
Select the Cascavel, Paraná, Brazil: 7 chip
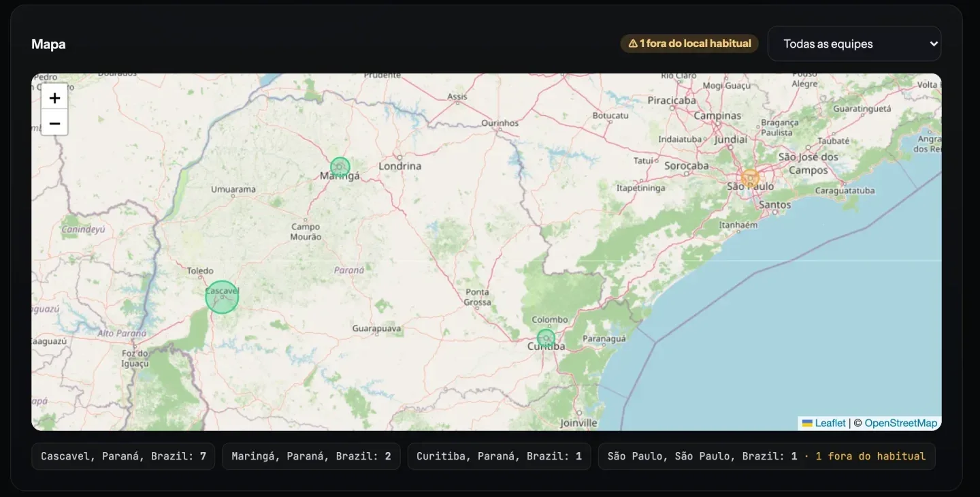click(123, 456)
